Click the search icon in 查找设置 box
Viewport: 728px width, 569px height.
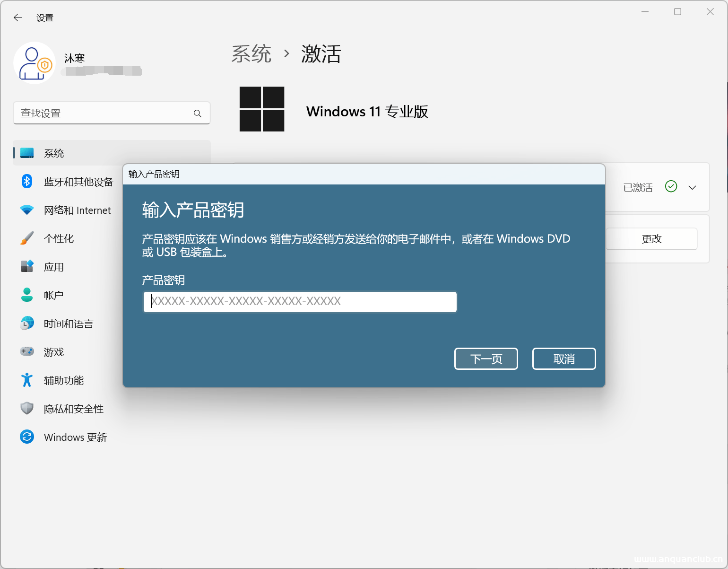[197, 113]
